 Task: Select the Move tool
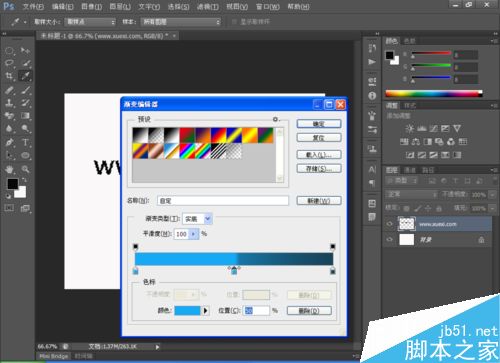(25, 51)
